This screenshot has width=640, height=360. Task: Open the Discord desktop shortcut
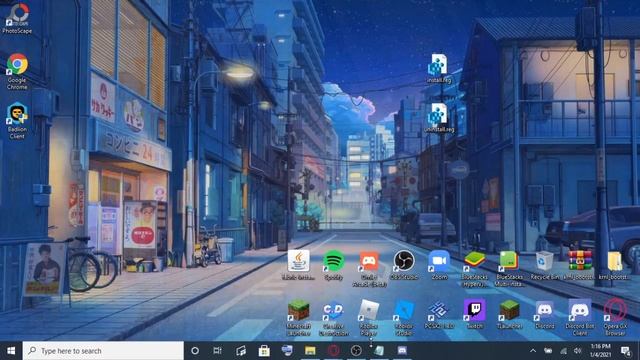(x=544, y=314)
